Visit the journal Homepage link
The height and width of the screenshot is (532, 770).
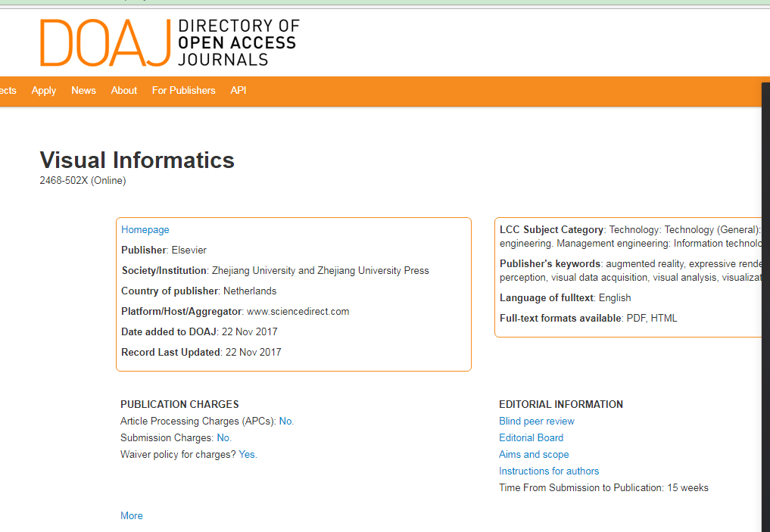click(145, 230)
